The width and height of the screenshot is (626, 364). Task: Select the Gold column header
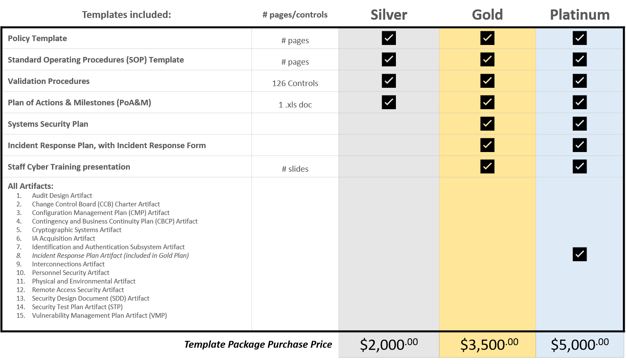[487, 15]
